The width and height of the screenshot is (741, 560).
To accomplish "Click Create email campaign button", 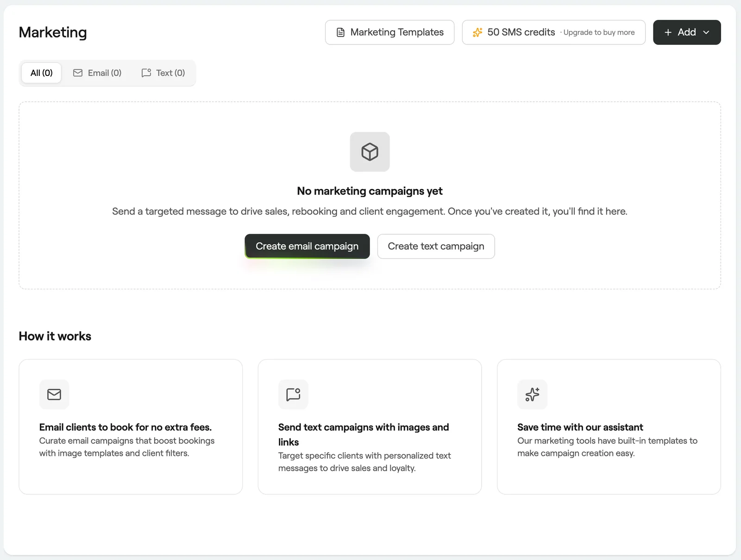I will click(x=307, y=246).
